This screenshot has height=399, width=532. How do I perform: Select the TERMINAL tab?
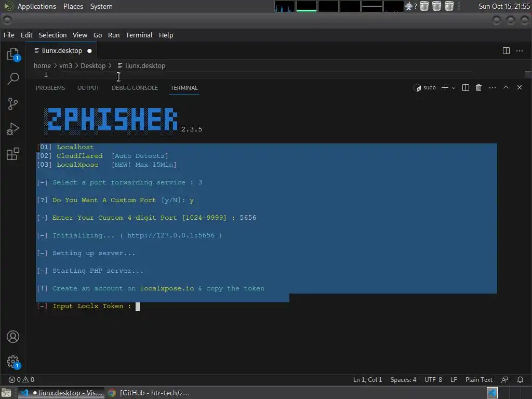click(x=184, y=87)
